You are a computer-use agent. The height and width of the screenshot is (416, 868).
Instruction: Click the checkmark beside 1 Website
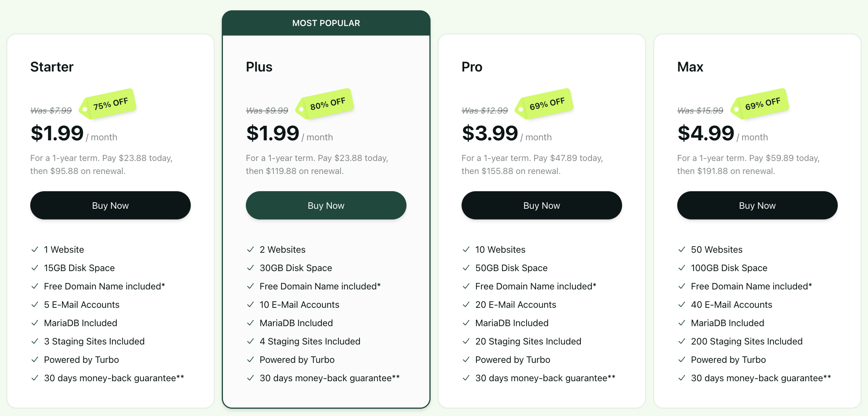35,249
